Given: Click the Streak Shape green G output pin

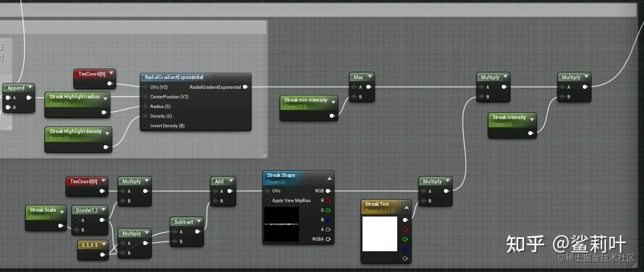Looking at the screenshot, I should pyautogui.click(x=328, y=210).
